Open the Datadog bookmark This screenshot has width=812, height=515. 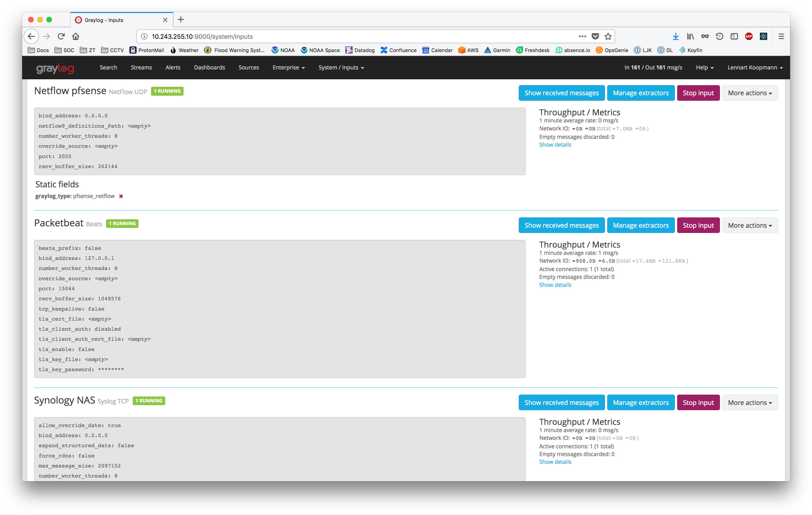tap(360, 50)
